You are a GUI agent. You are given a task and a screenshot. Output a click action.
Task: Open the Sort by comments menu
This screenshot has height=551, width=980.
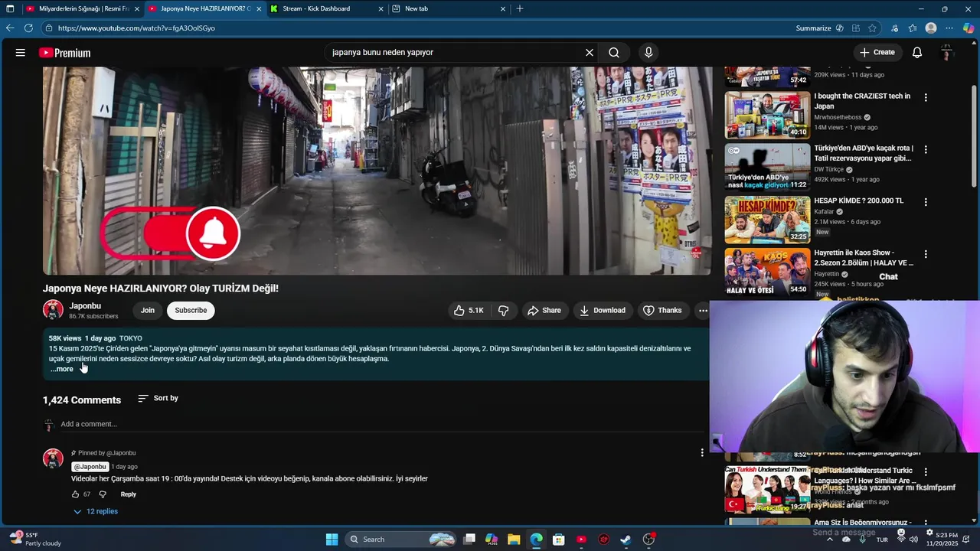click(158, 398)
